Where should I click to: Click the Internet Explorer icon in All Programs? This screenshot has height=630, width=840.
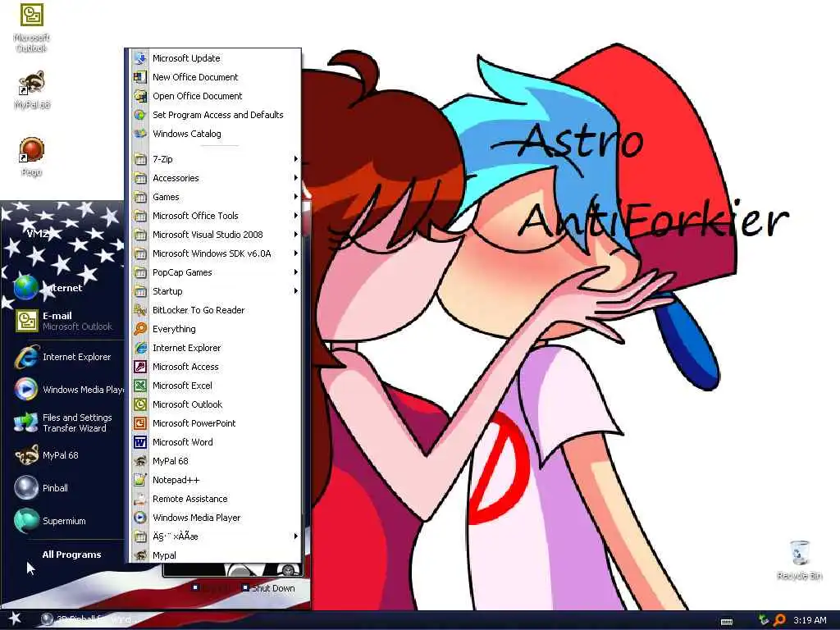(x=140, y=348)
